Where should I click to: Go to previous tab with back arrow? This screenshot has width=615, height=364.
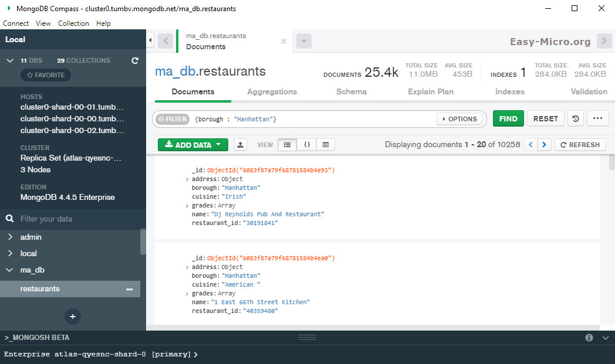165,41
